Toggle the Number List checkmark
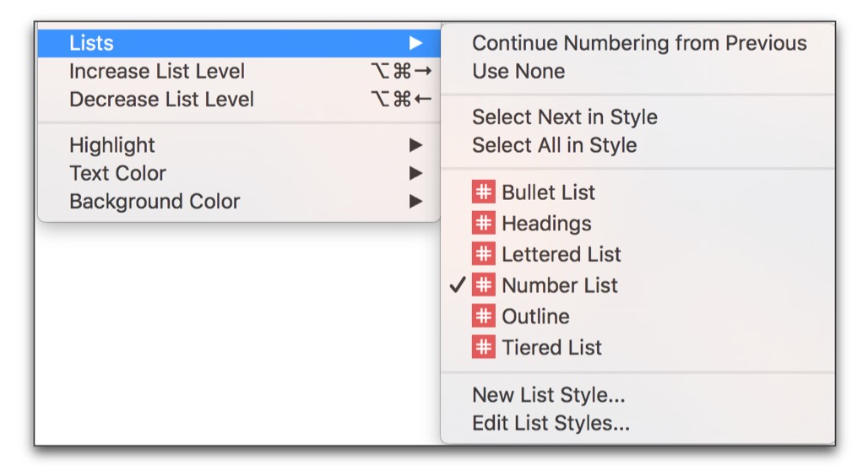This screenshot has width=868, height=466. point(458,284)
